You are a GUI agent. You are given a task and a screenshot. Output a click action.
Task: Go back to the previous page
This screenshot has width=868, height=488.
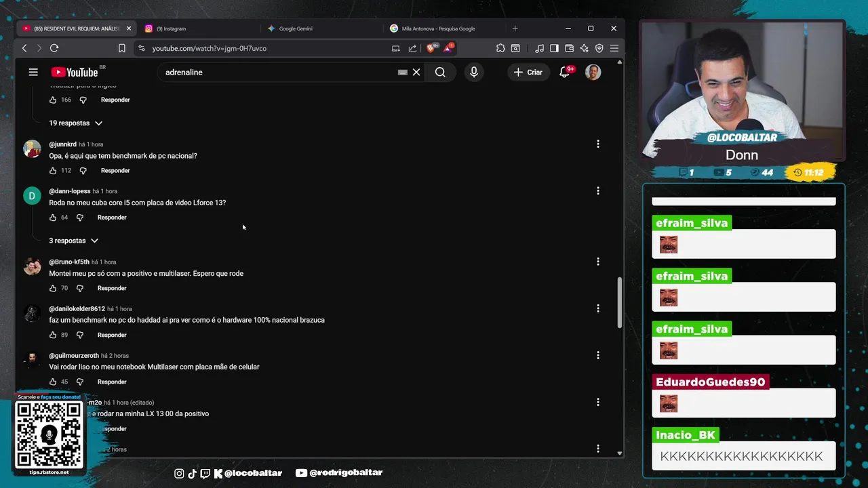tap(24, 48)
